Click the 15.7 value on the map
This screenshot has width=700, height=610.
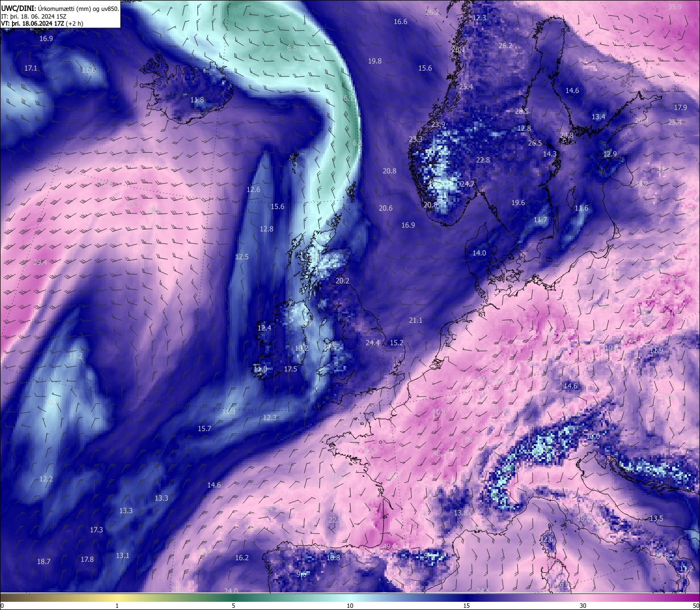coord(204,429)
